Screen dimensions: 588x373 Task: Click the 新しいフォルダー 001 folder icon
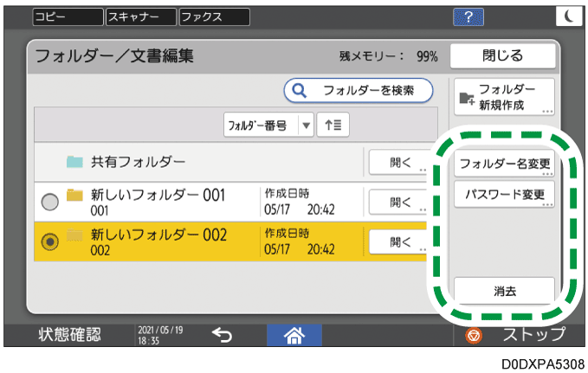(x=74, y=196)
